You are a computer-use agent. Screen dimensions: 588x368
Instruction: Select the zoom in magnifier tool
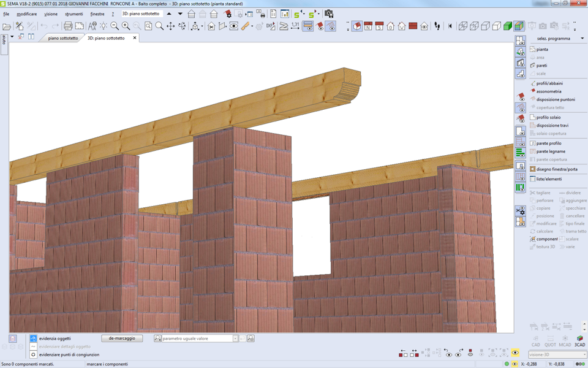[126, 26]
